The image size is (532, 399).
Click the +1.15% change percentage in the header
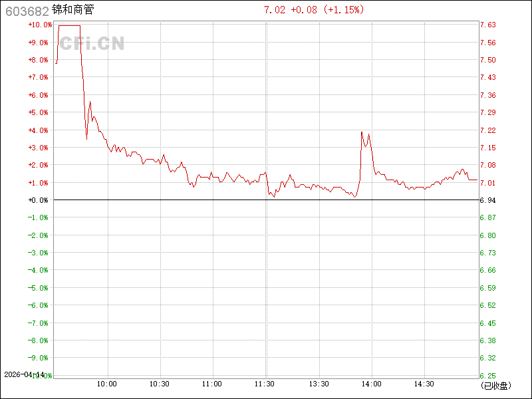343,10
